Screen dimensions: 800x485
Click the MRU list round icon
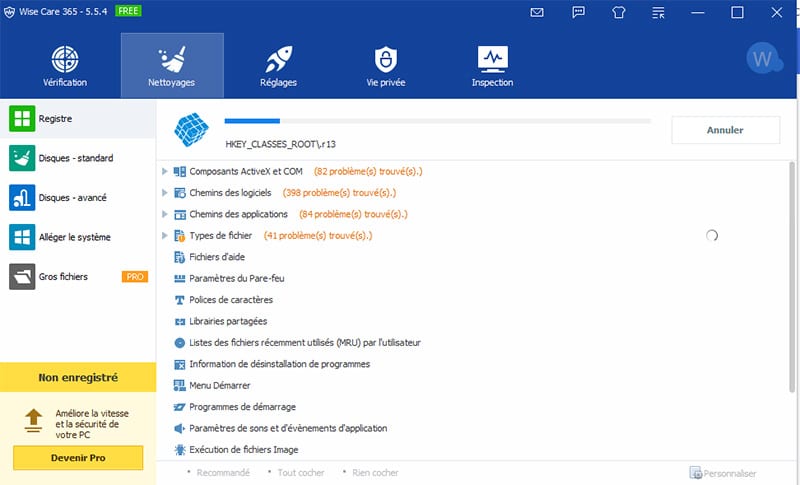[x=180, y=343]
